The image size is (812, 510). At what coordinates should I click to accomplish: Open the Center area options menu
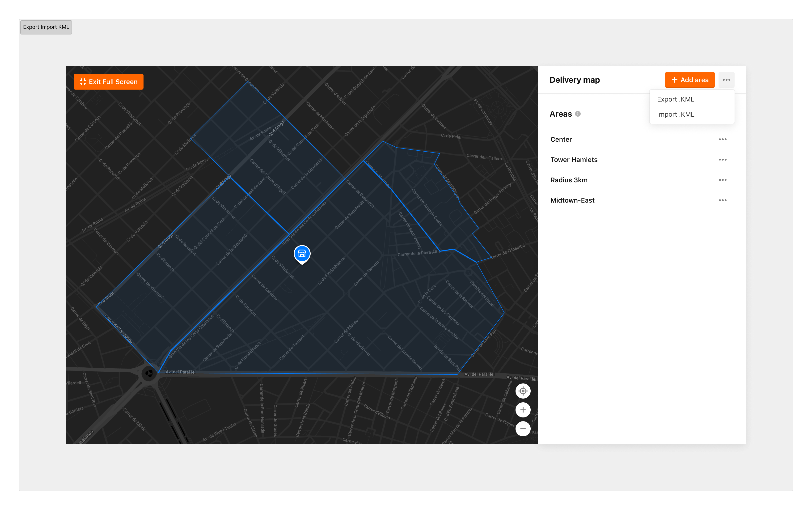pos(722,139)
